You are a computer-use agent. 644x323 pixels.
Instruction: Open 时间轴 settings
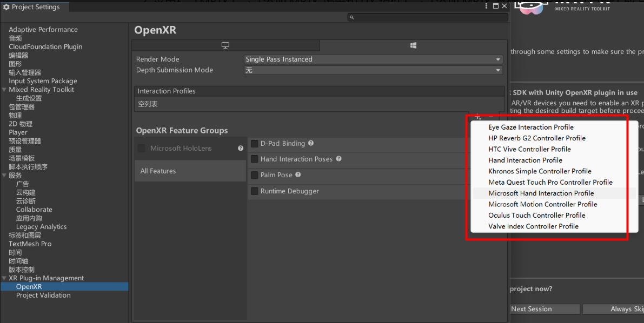[18, 261]
